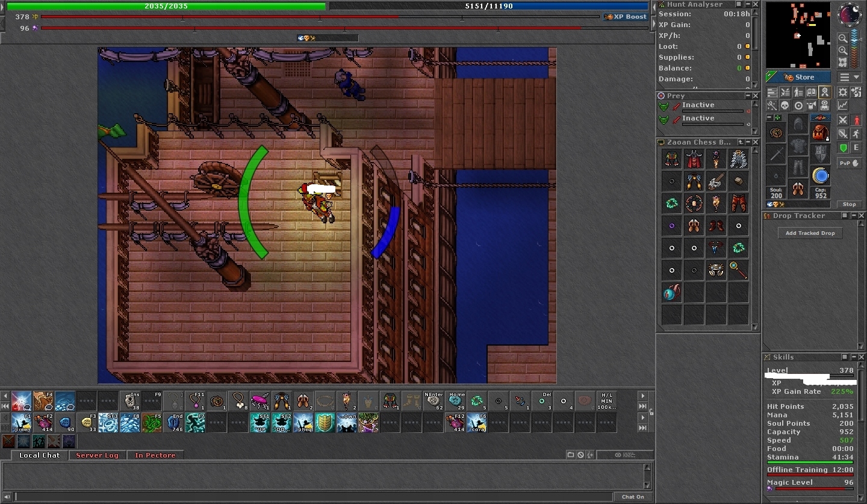Switch to the Server Log tab
Viewport: 867px width, 504px height.
coord(97,455)
